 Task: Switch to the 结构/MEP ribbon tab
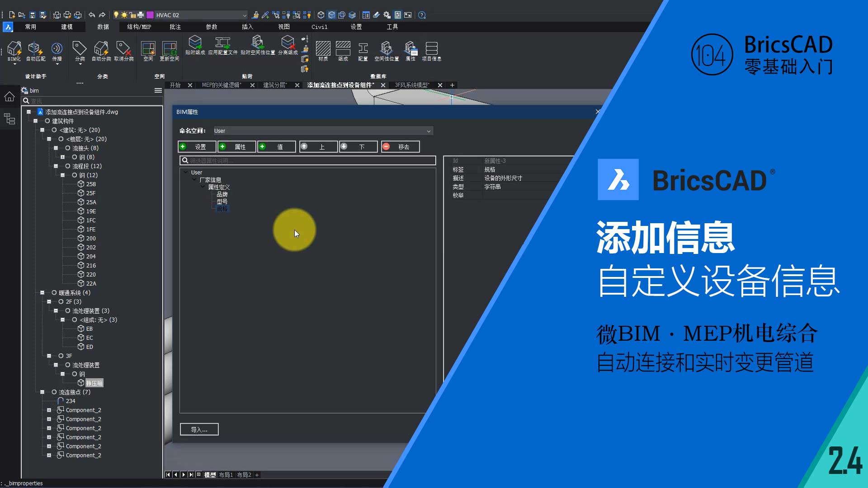(x=139, y=27)
